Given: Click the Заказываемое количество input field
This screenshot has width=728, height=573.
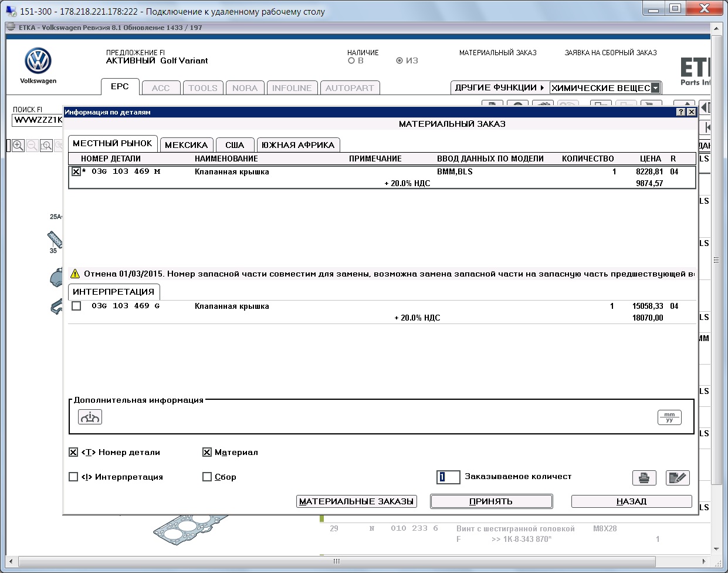Looking at the screenshot, I should click(448, 477).
